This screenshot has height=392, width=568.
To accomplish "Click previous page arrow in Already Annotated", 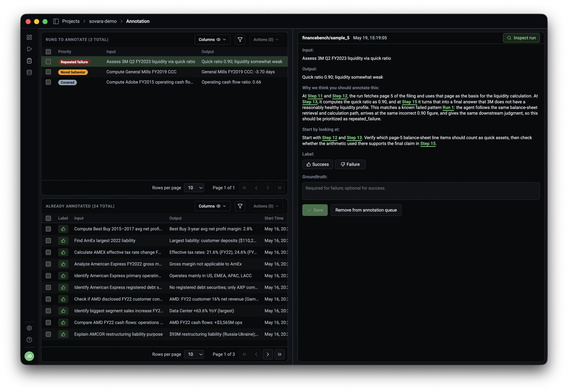I will (x=256, y=354).
